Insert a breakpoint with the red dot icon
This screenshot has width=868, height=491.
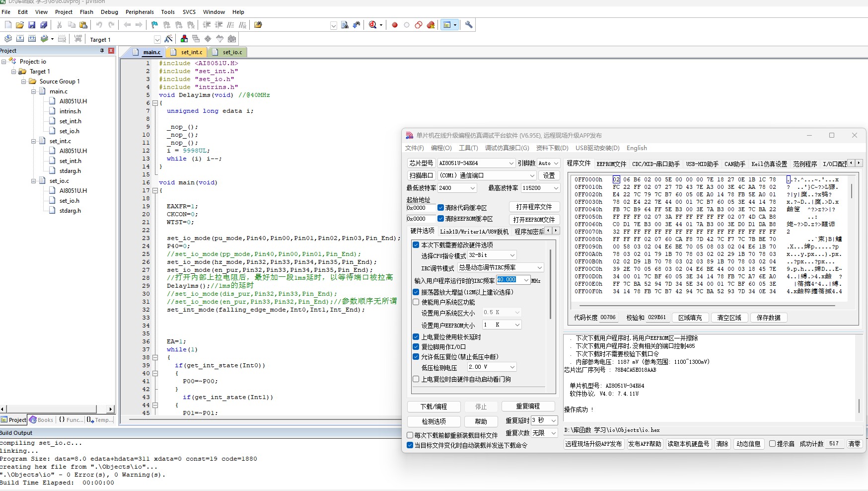click(395, 25)
